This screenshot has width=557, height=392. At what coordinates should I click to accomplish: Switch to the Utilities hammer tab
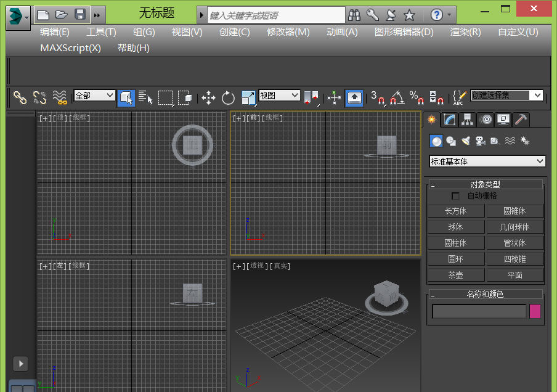[521, 120]
